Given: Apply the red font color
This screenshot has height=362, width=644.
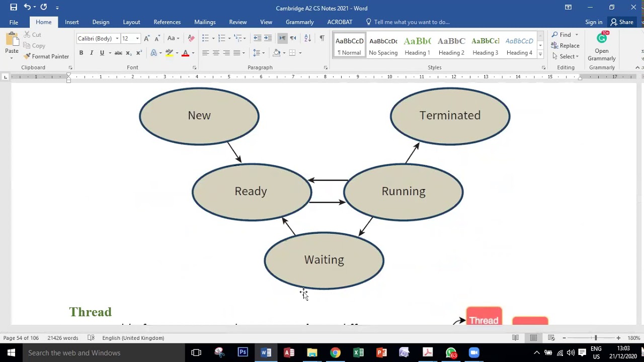Looking at the screenshot, I should pos(185,53).
